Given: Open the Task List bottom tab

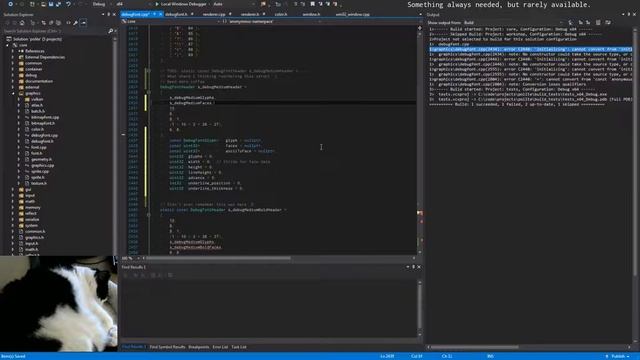Looking at the screenshot, I should pyautogui.click(x=239, y=347).
